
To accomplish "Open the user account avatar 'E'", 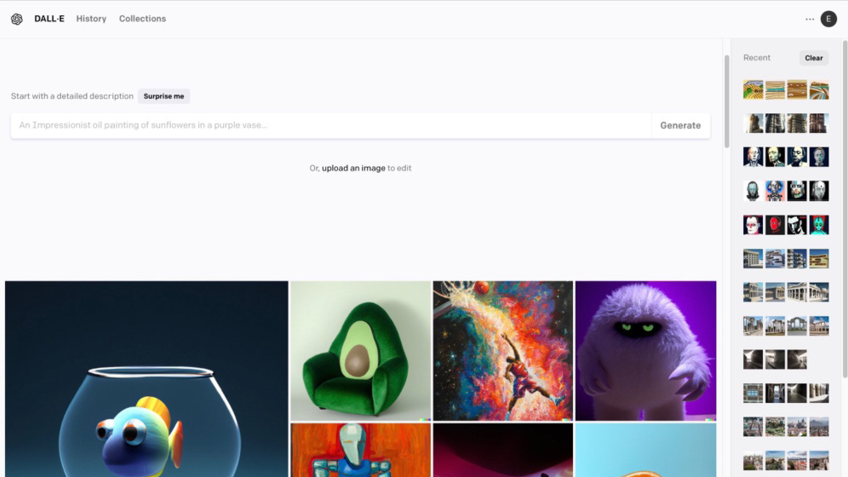I will click(x=829, y=19).
